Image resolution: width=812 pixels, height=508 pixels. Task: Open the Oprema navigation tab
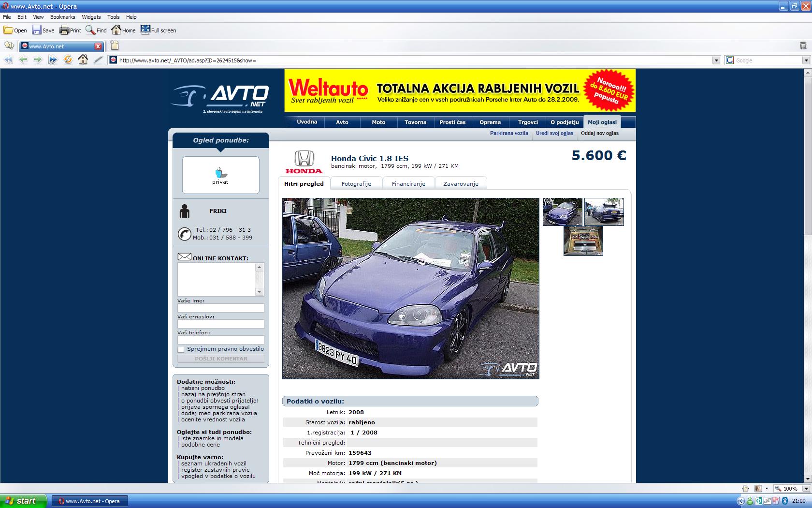[x=490, y=122]
